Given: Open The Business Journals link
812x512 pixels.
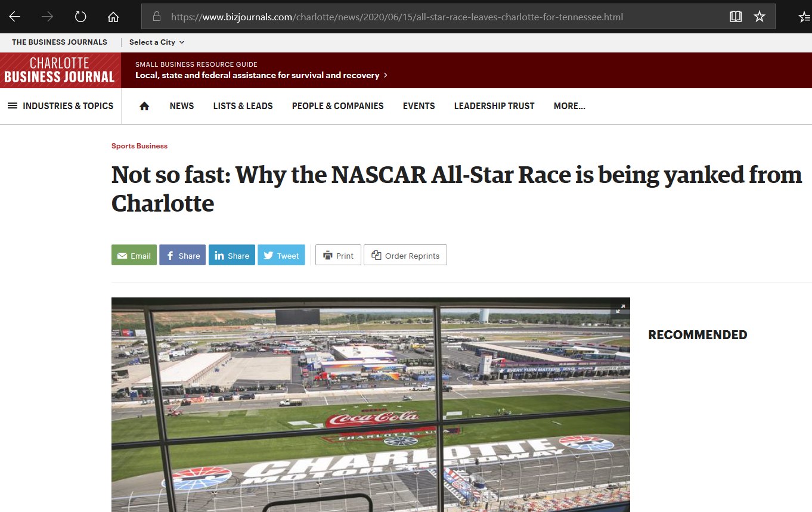Looking at the screenshot, I should click(60, 42).
